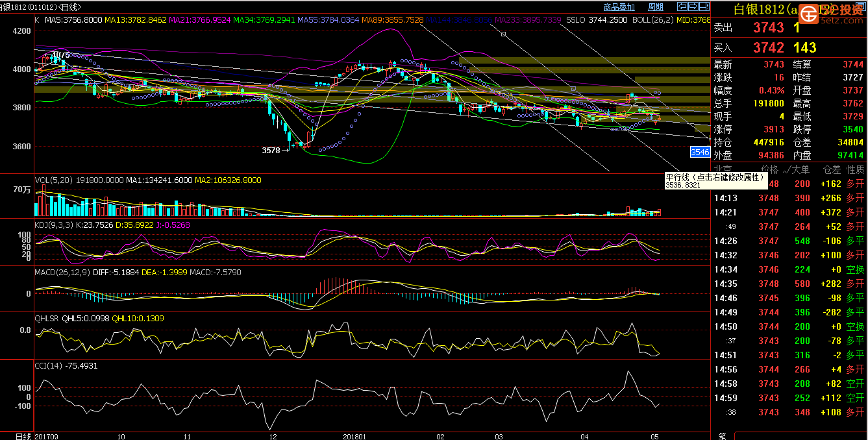Image resolution: width=868 pixels, height=440 pixels.
Task: Click the 性质 column header
Action: point(855,170)
